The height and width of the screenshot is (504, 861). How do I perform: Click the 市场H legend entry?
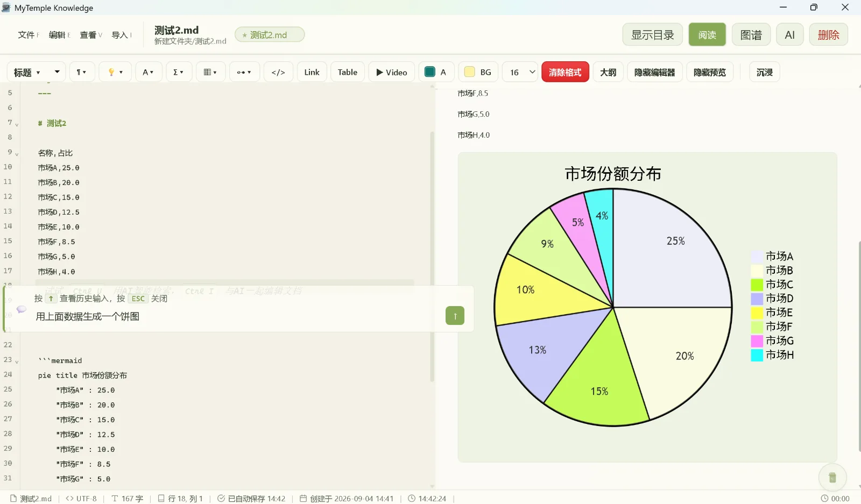pos(772,354)
